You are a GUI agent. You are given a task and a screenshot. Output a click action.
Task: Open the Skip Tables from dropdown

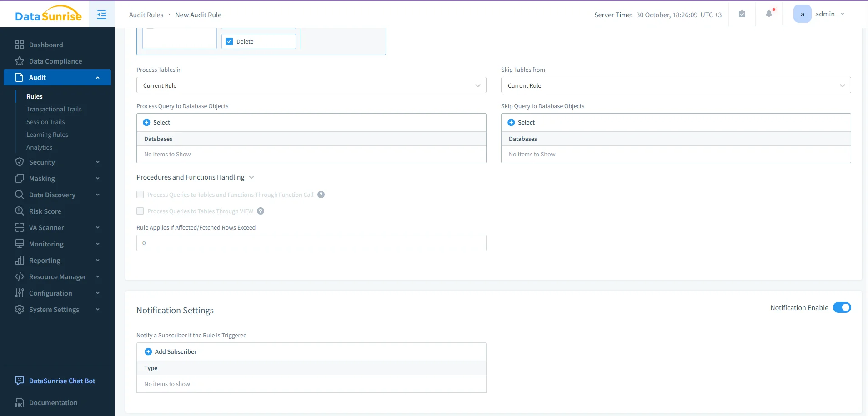(676, 85)
